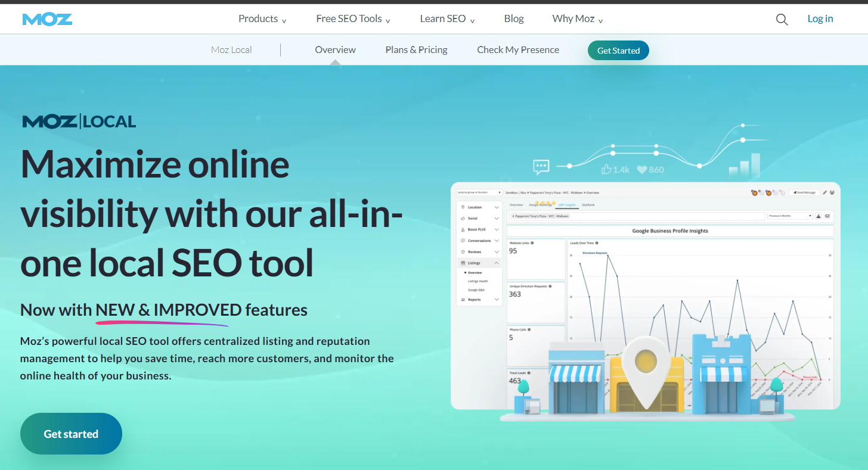
Task: Select GeoRank tab in dashboard preview
Action: [x=588, y=205]
